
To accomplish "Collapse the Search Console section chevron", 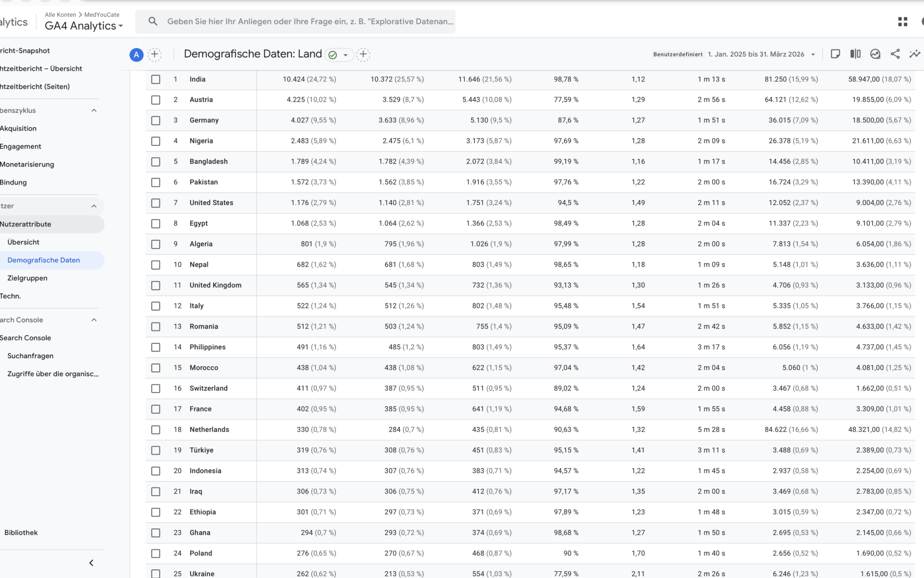I will (x=94, y=320).
